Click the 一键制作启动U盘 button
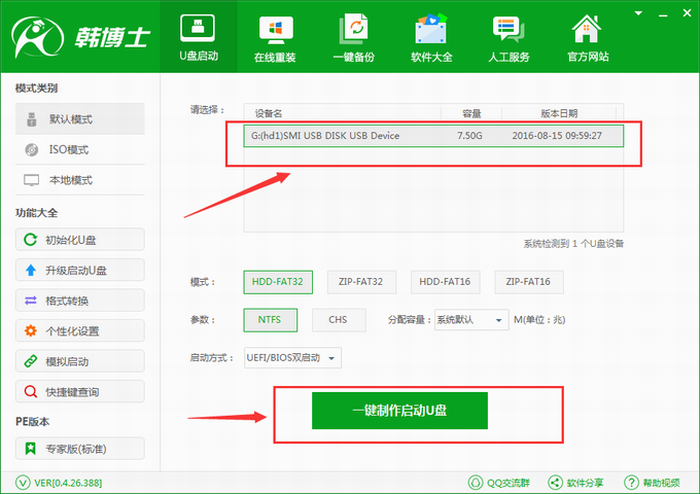 tap(399, 411)
